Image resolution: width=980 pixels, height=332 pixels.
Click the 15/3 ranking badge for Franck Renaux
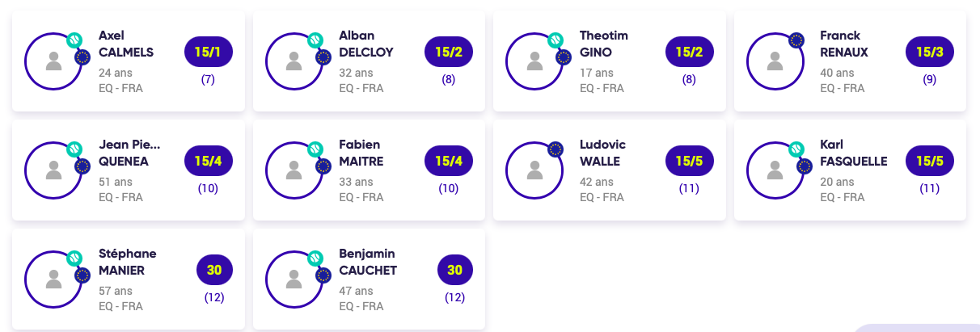click(930, 53)
